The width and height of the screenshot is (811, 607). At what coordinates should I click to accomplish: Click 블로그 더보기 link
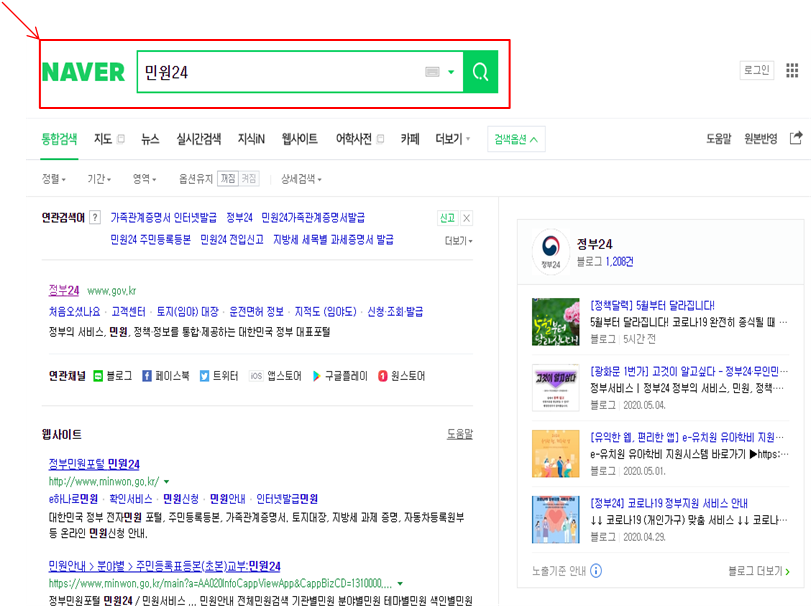(759, 571)
